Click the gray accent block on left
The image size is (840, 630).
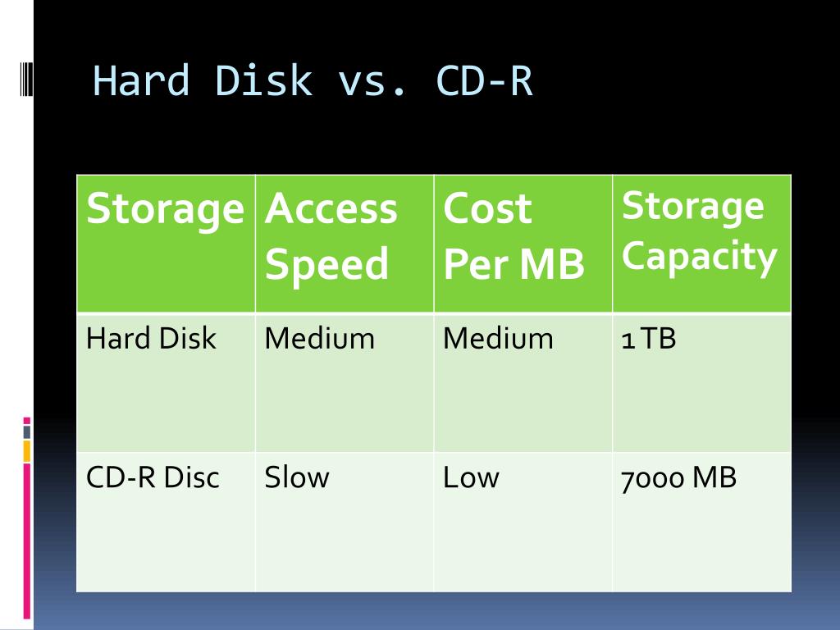click(27, 431)
